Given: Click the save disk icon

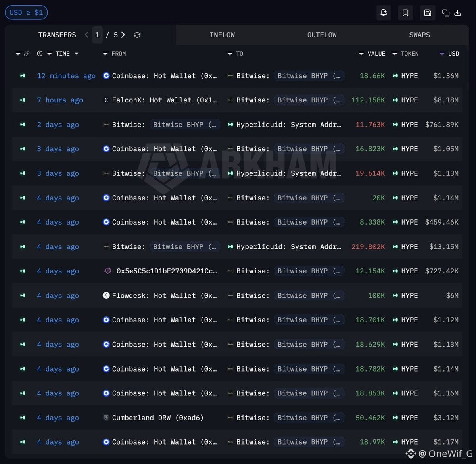Looking at the screenshot, I should 428,13.
